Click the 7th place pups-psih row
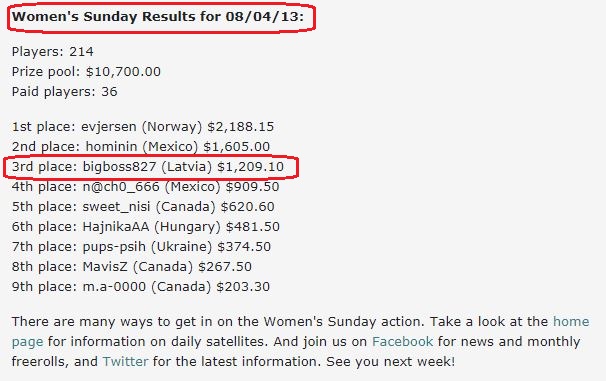Viewport: 606px width, 381px height. pos(141,247)
